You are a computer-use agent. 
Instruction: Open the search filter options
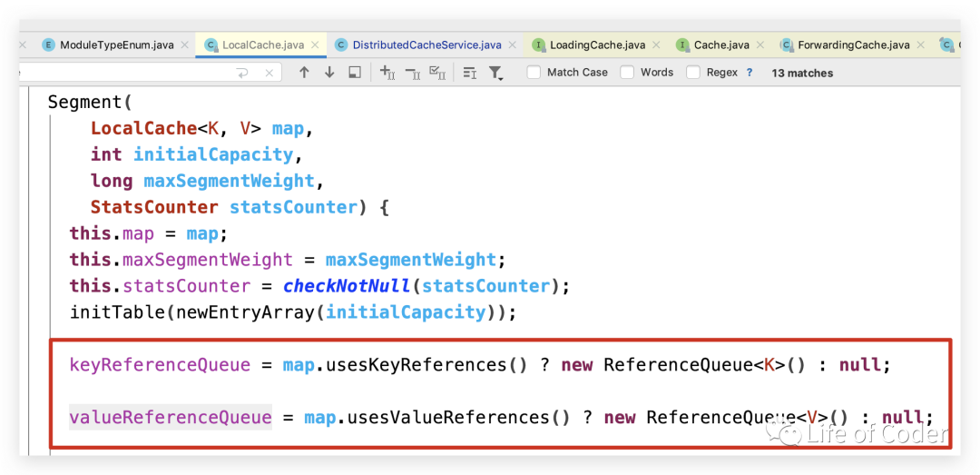click(x=495, y=73)
